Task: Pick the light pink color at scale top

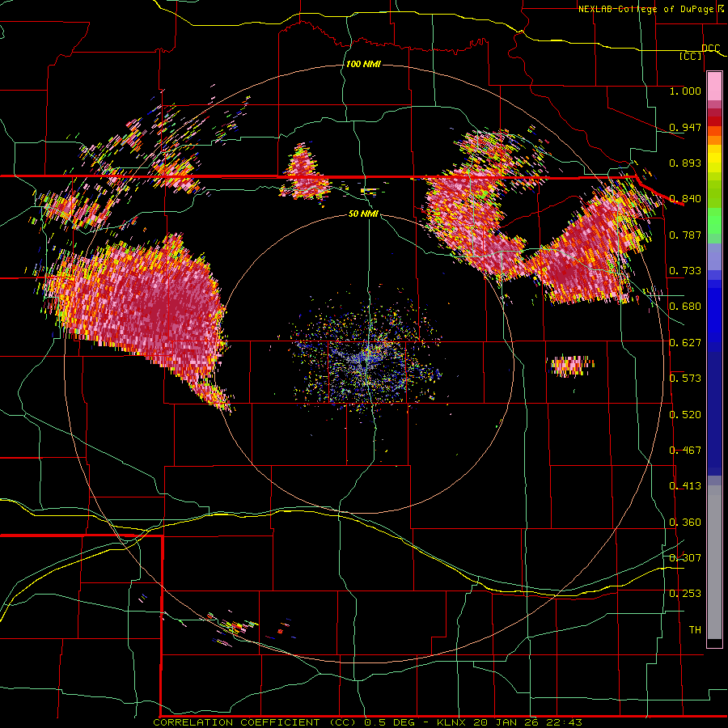Action: [x=714, y=87]
